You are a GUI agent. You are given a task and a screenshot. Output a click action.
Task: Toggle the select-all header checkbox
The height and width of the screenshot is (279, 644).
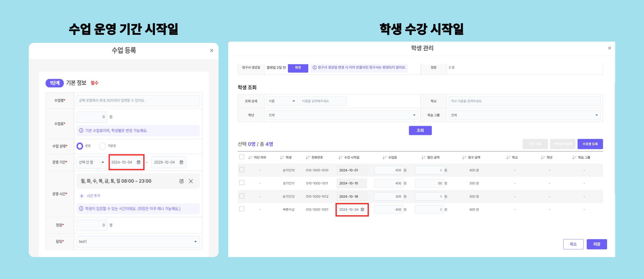(x=242, y=157)
